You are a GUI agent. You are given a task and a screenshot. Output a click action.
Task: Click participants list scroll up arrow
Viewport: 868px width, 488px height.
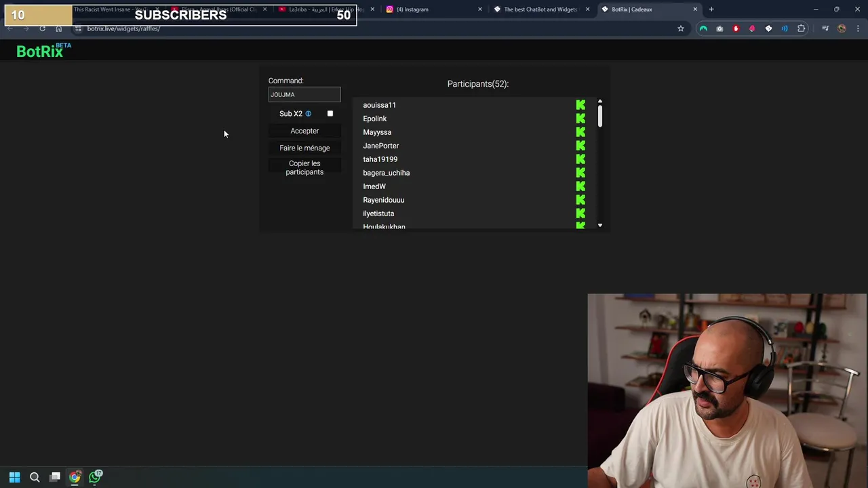(x=600, y=102)
